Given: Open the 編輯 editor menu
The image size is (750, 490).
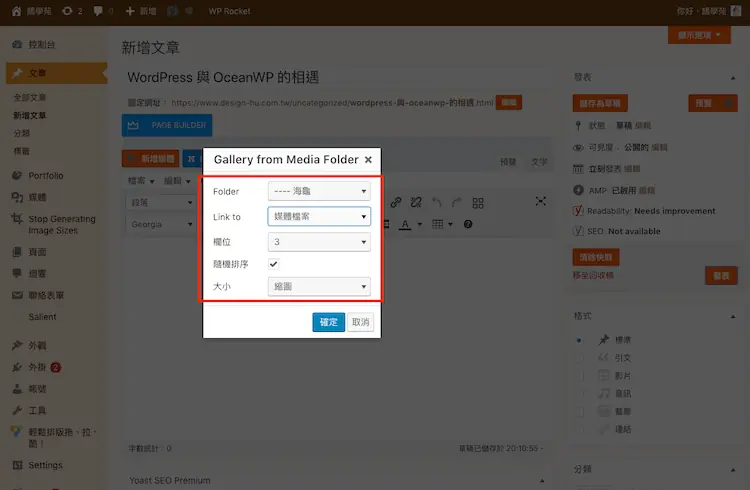Looking at the screenshot, I should 177,181.
